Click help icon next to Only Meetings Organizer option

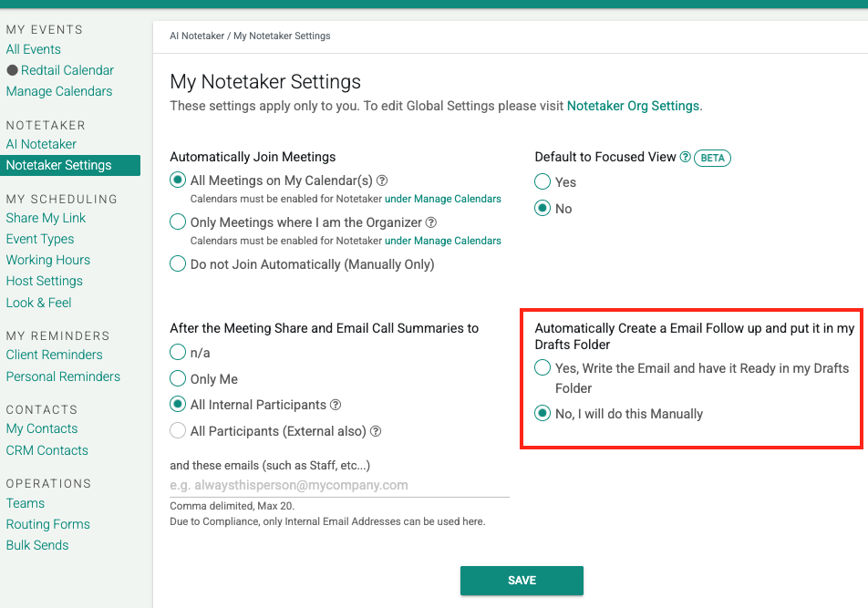pos(431,222)
